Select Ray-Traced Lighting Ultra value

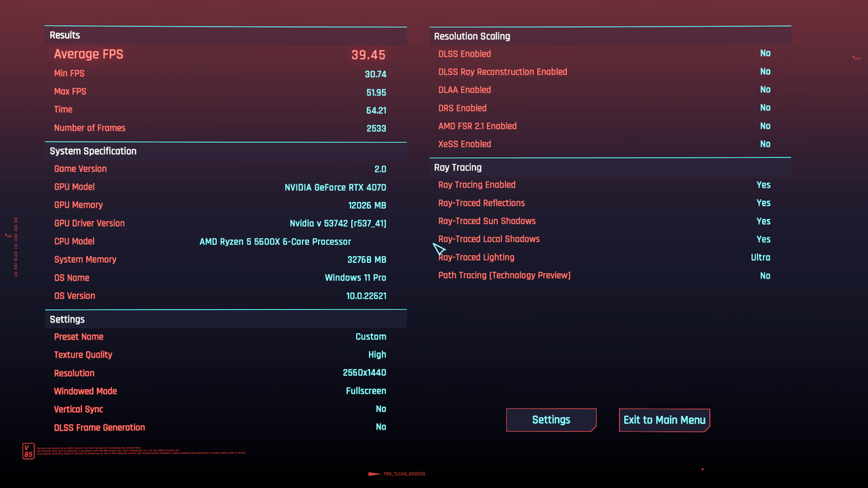coord(761,258)
